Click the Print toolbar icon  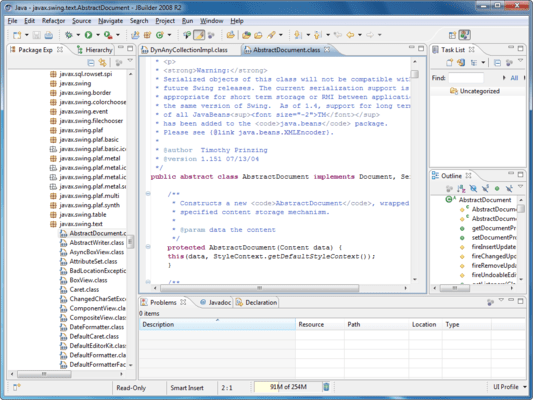pos(49,35)
